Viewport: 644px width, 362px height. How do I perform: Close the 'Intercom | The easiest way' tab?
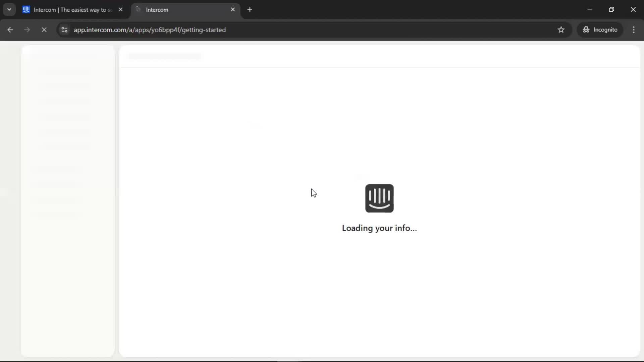pyautogui.click(x=120, y=9)
